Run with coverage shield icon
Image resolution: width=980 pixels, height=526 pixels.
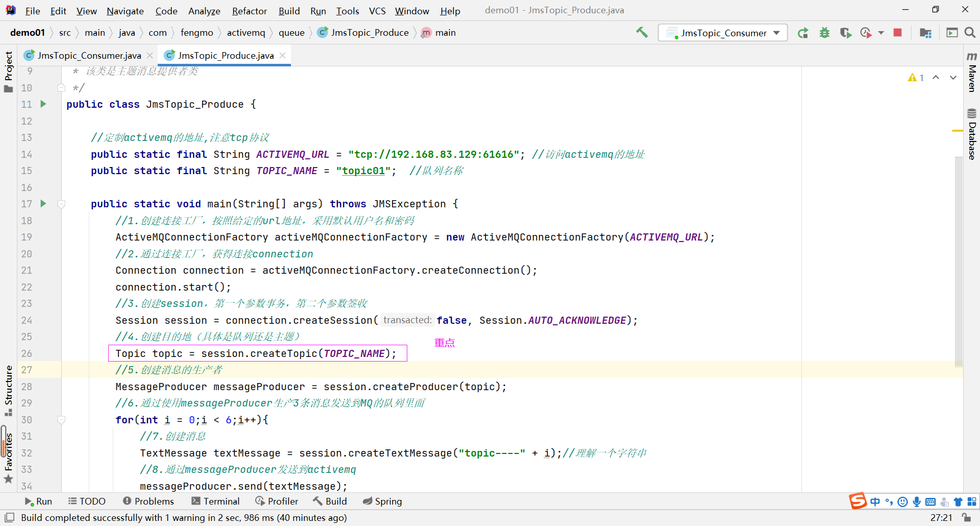coord(846,33)
